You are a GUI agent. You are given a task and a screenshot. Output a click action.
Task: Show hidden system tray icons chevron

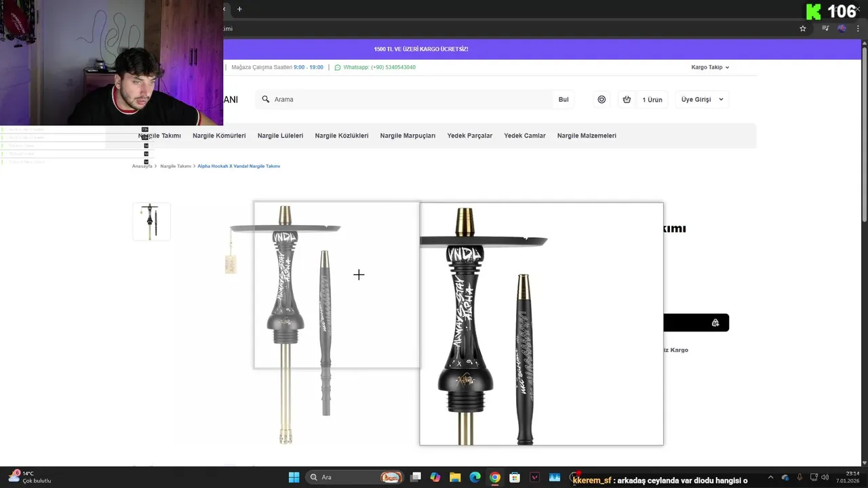pos(771,477)
